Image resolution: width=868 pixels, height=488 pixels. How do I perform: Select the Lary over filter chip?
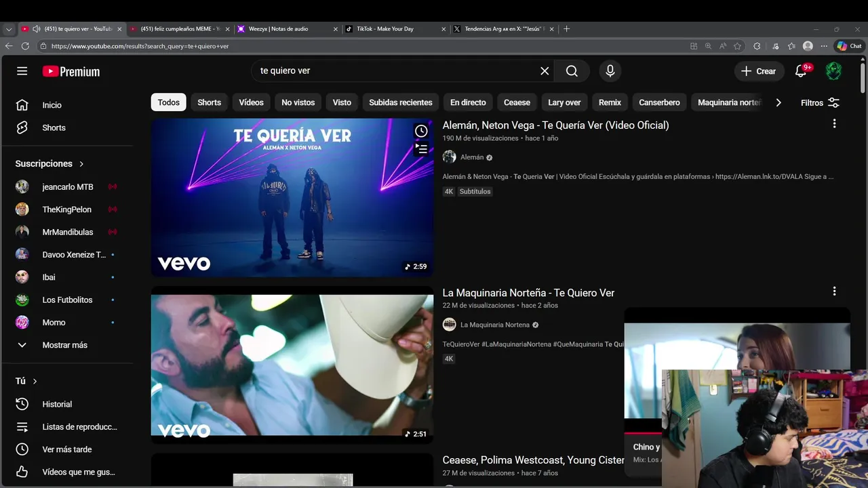tap(564, 102)
